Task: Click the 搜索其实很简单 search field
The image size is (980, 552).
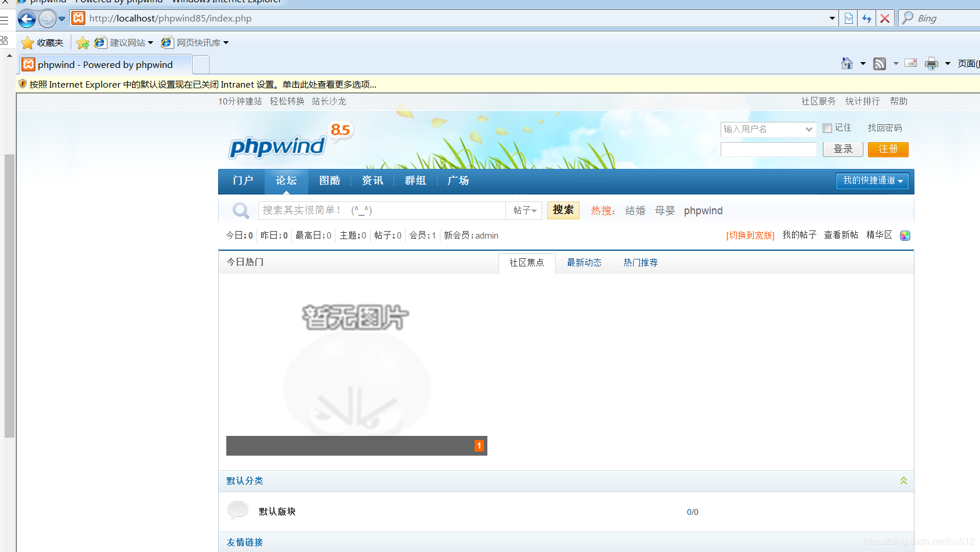Action: [382, 210]
